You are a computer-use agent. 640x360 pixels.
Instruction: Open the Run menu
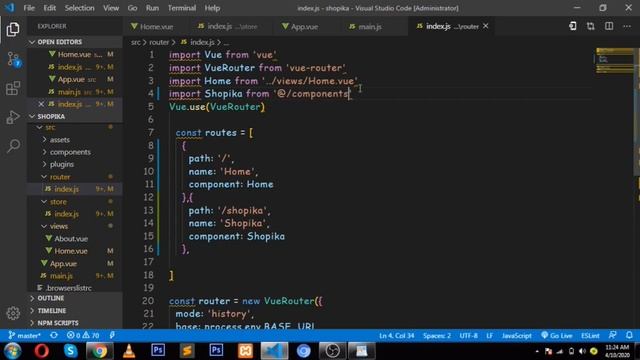coord(152,8)
